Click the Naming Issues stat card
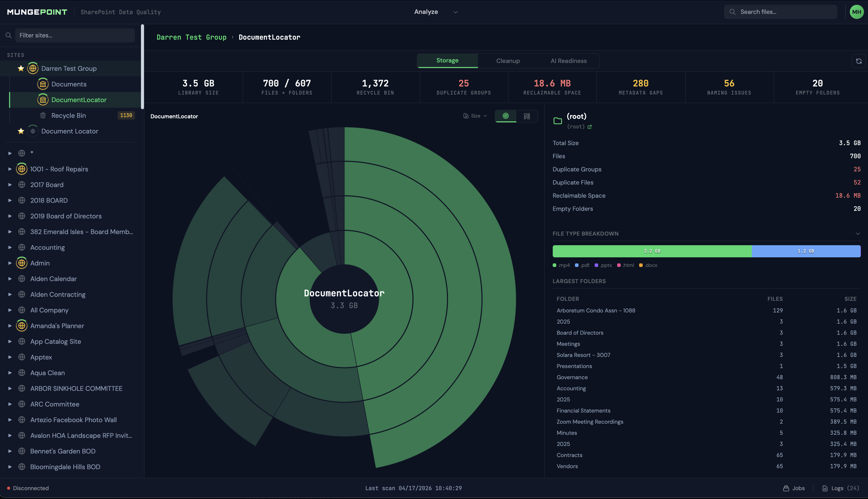Viewport: 868px width, 499px height. click(729, 87)
